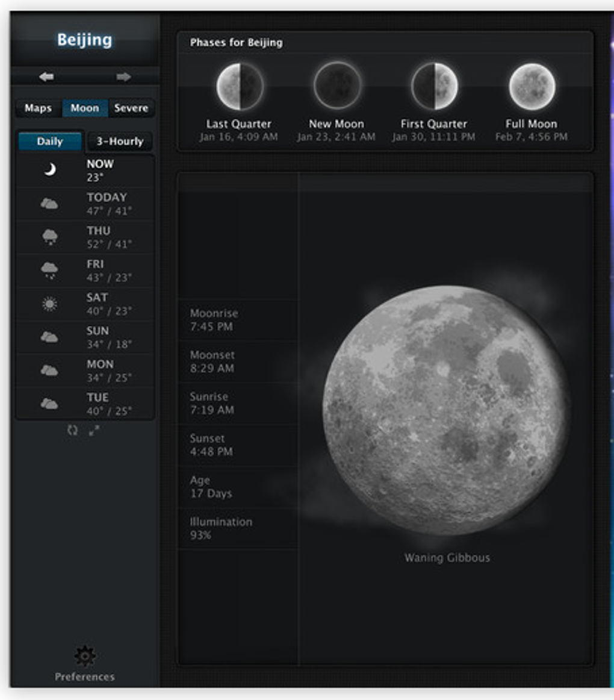Click the right arrow for the next city
This screenshot has width=614, height=700.
pyautogui.click(x=123, y=77)
